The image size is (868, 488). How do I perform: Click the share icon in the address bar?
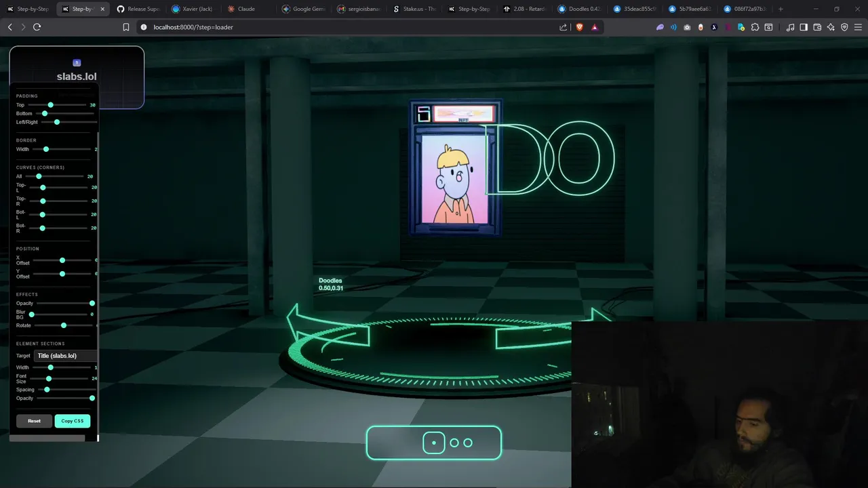(x=563, y=27)
